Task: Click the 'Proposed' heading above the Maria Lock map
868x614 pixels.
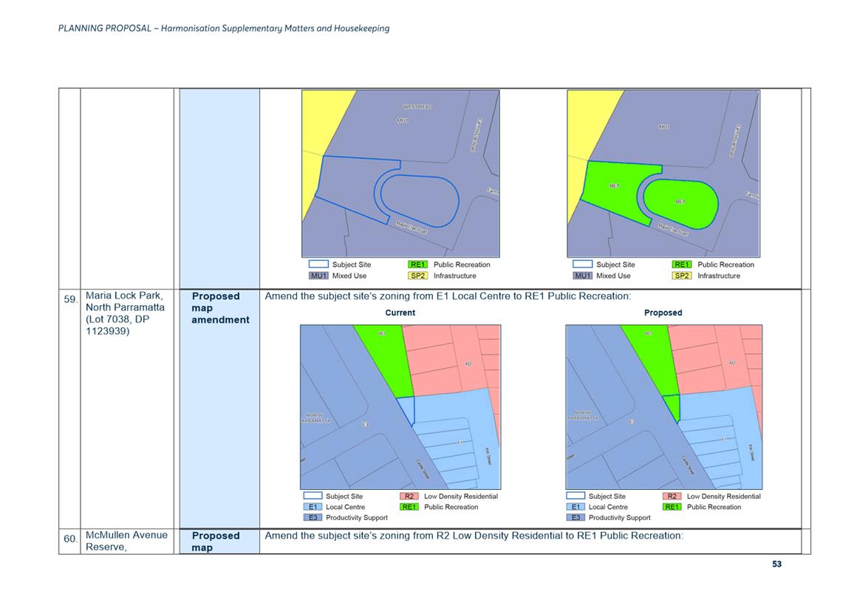Action: 663,313
